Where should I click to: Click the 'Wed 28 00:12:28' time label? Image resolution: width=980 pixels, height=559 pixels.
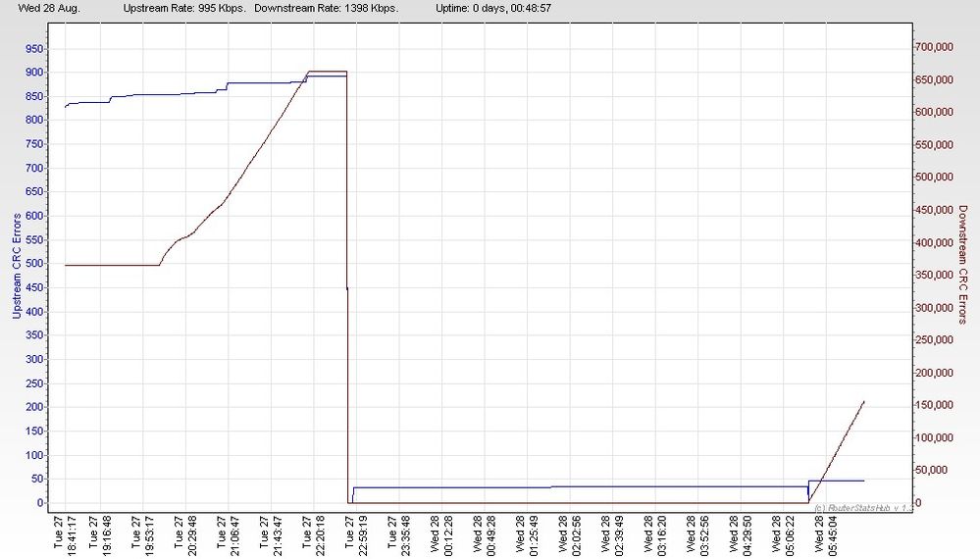tap(441, 535)
